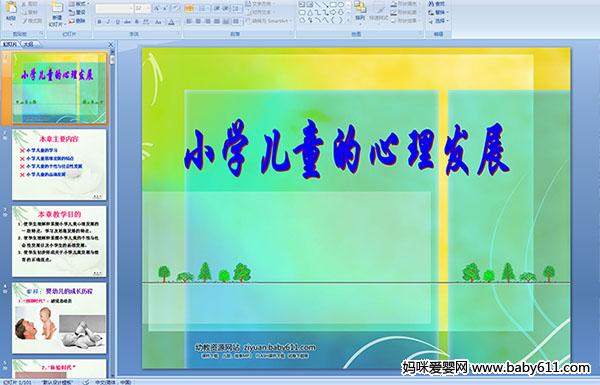The image size is (600, 385).
Task: Toggle the highlighted Bullets button
Action: pos(189,8)
